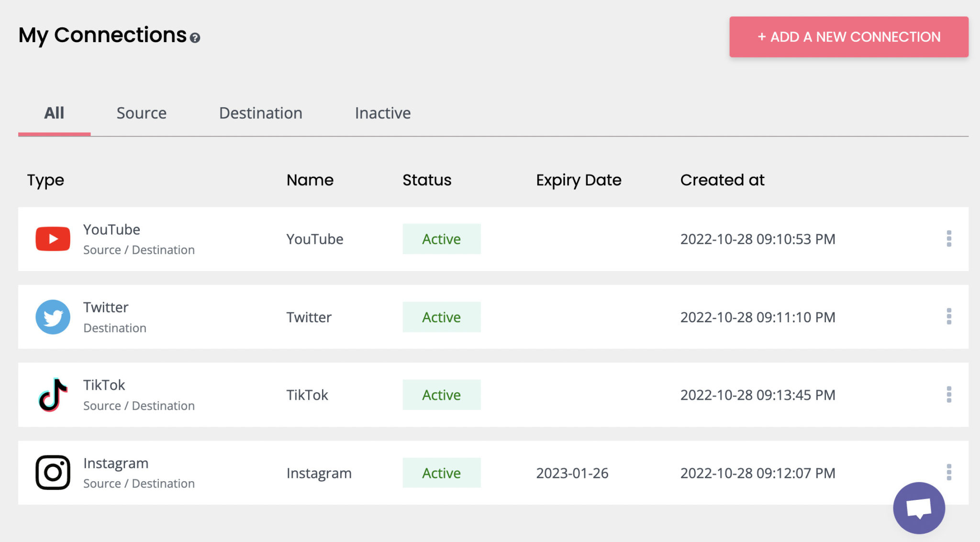Switch to the Source tab

tap(141, 113)
